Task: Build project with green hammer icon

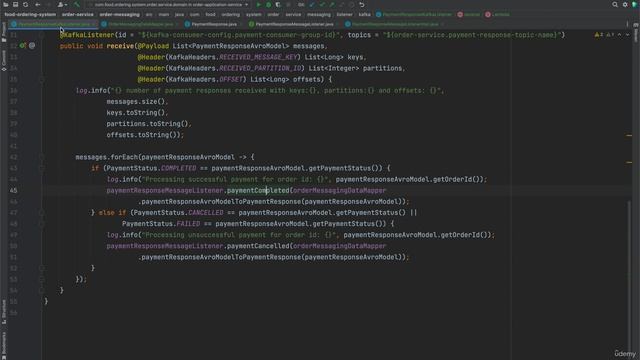Action: (77, 4)
